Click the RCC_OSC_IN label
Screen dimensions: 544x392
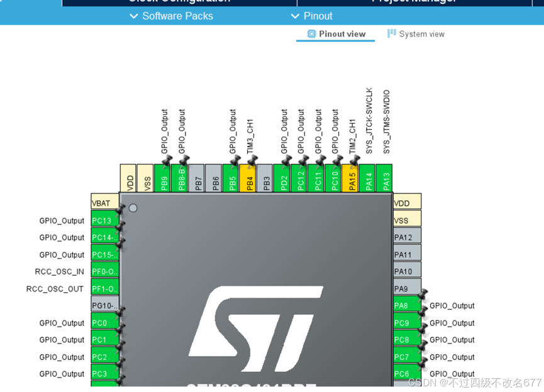click(x=59, y=271)
